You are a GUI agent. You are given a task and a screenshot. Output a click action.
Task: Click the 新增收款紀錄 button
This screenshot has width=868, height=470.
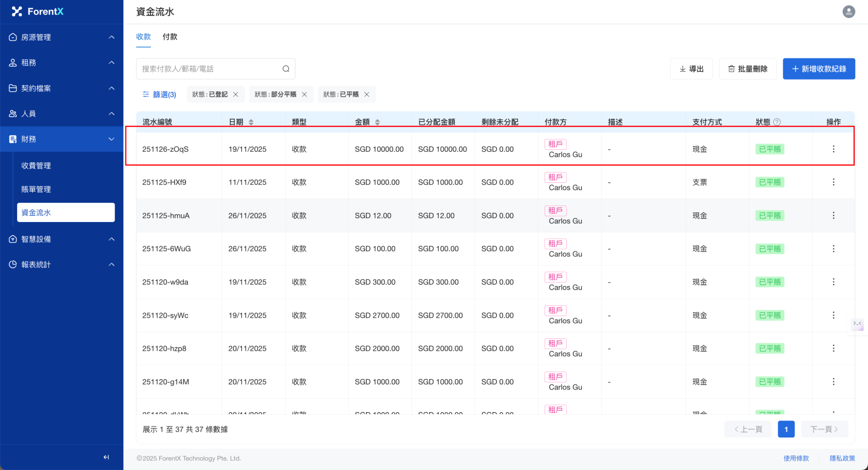click(x=818, y=69)
